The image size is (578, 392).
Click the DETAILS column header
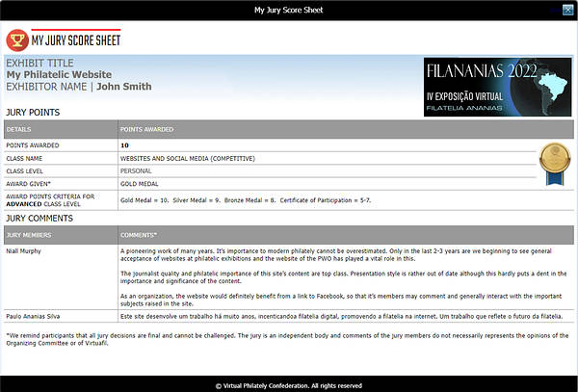(19, 129)
